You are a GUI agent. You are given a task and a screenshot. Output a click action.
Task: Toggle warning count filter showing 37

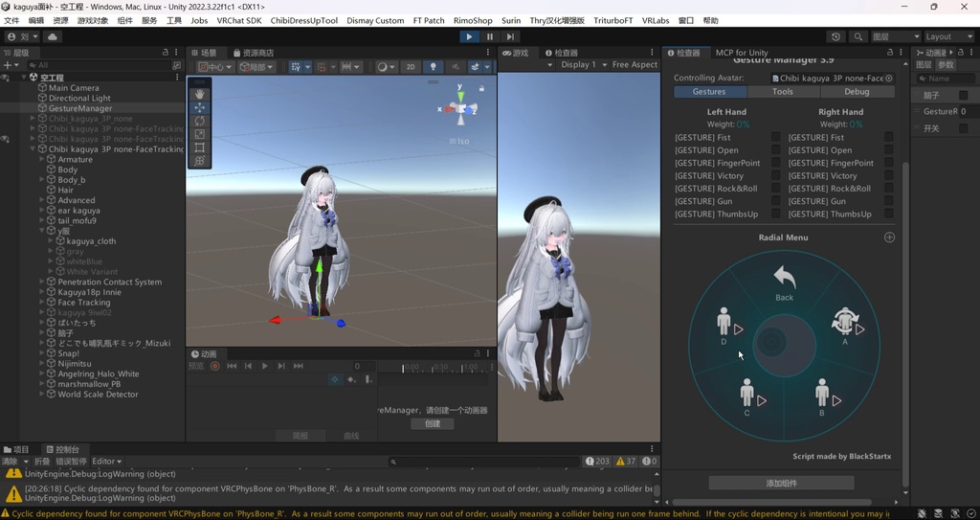click(626, 462)
